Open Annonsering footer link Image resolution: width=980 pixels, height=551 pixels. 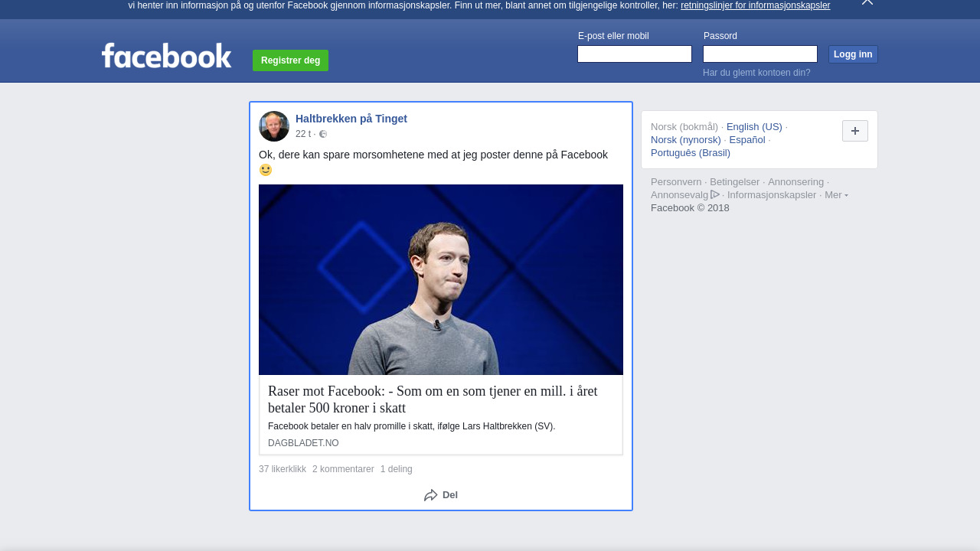(796, 182)
